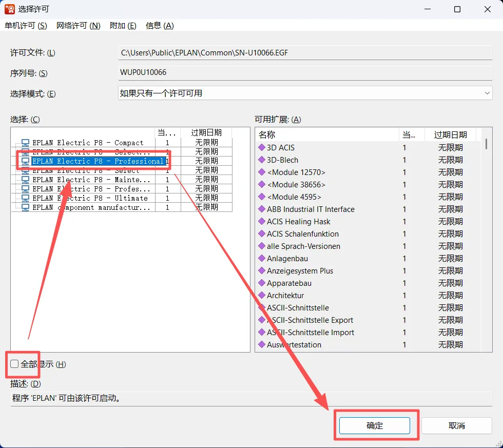The height and width of the screenshot is (448, 503).
Task: Click the <Module 38656> diamond icon
Action: [262, 184]
